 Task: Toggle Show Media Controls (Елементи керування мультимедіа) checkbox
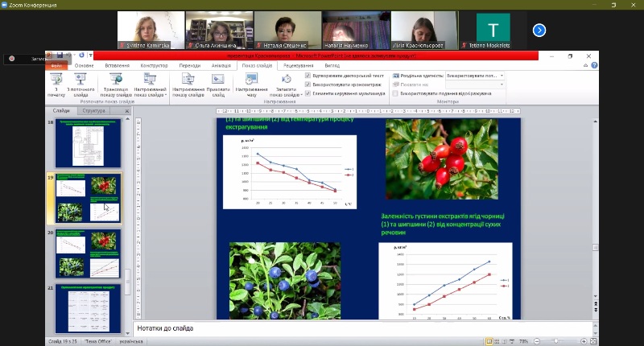(x=308, y=93)
